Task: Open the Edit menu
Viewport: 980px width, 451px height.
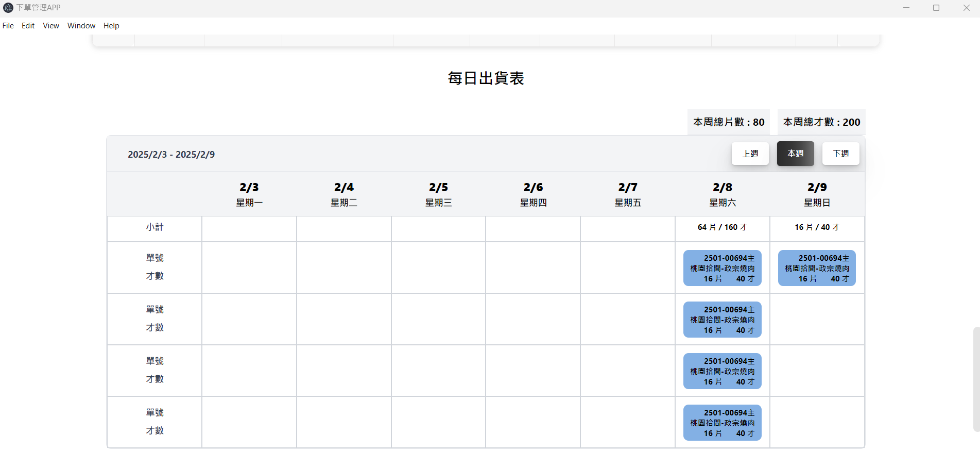Action: click(x=28, y=26)
